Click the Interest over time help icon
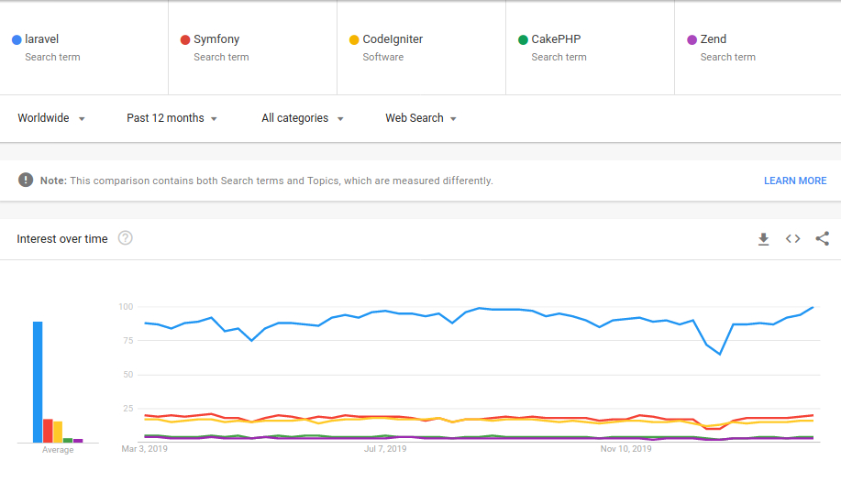 [126, 238]
